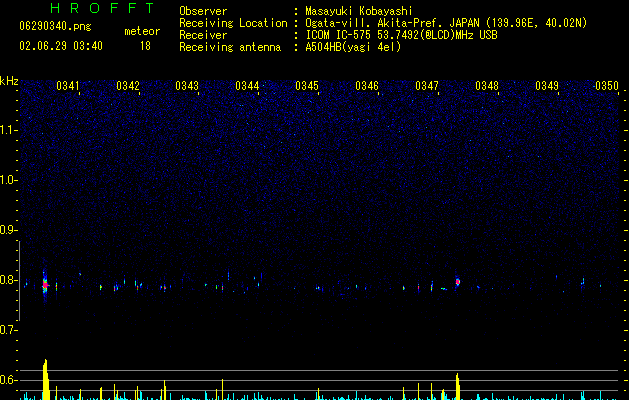Screen dimensions: 629x400
Task: Click the 1.1 frequency axis label
Action: pyautogui.click(x=9, y=130)
